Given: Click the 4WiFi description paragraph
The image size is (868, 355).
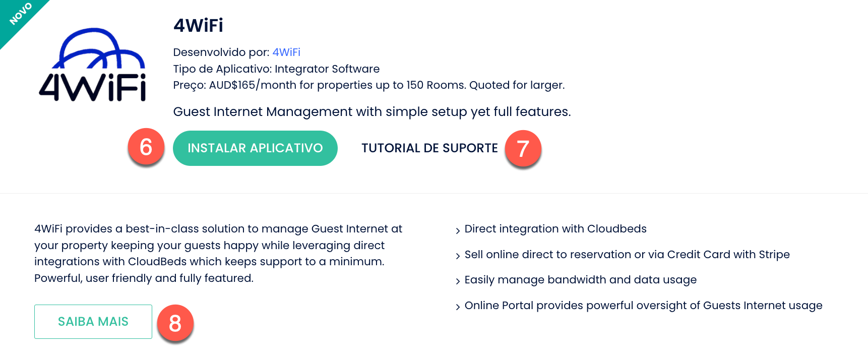Looking at the screenshot, I should click(x=218, y=254).
